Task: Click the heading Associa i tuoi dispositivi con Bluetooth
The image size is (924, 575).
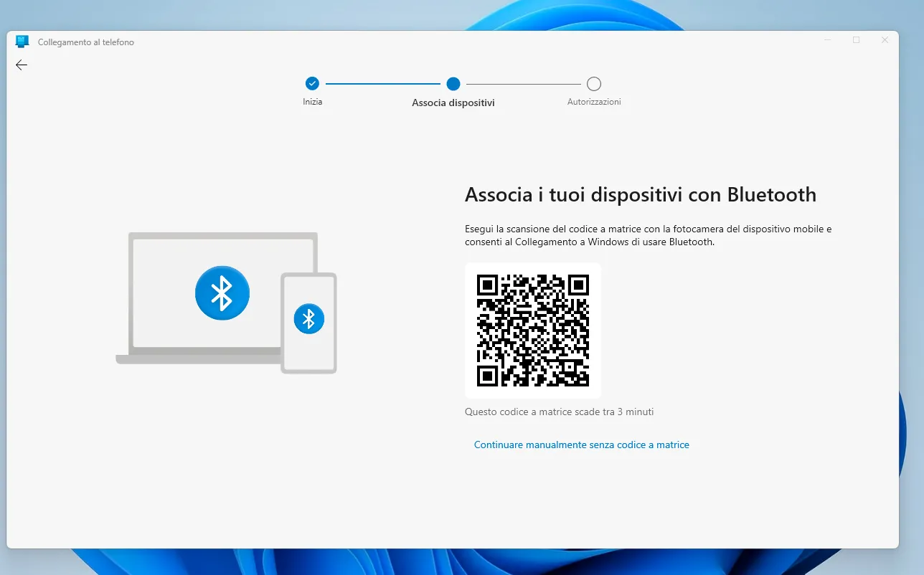Action: (641, 194)
